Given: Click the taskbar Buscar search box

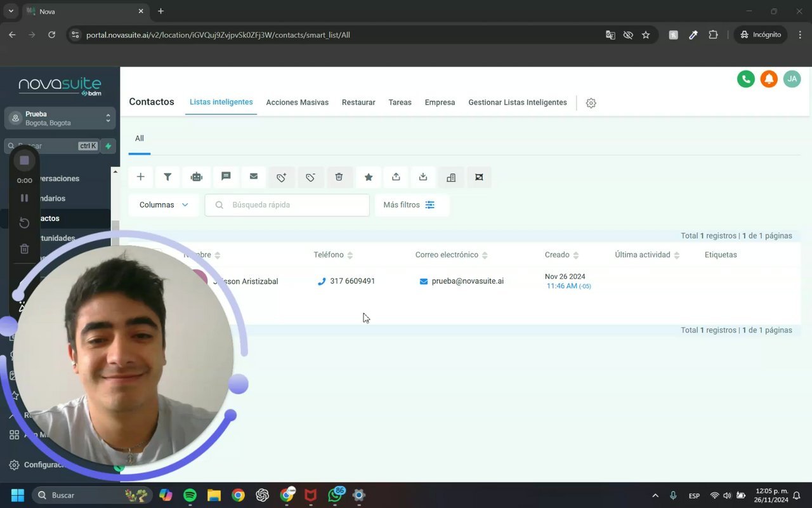Looking at the screenshot, I should pyautogui.click(x=92, y=495).
